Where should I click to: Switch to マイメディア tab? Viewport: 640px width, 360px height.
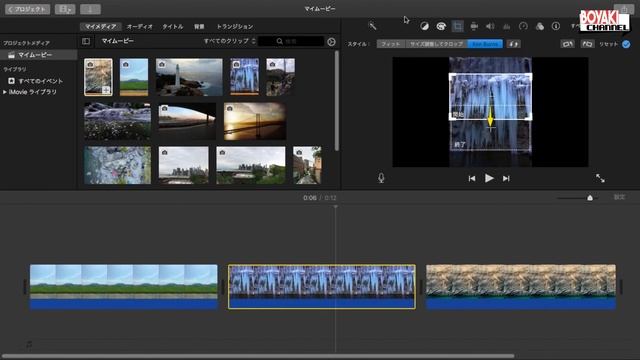(x=100, y=27)
